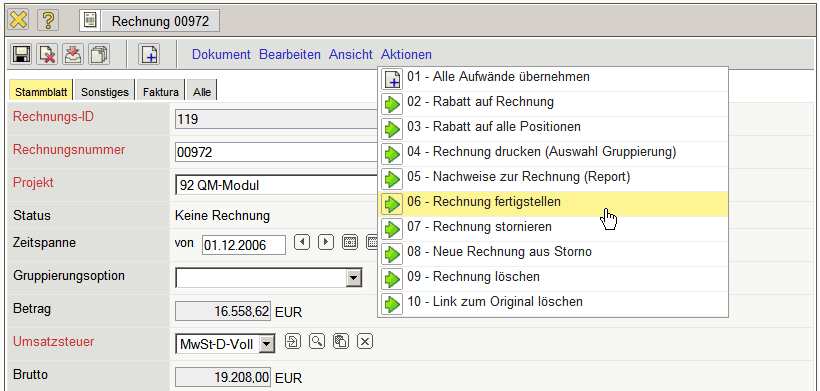Click the next date arrow for Zeitspanne
This screenshot has height=391, width=820.
(x=326, y=243)
